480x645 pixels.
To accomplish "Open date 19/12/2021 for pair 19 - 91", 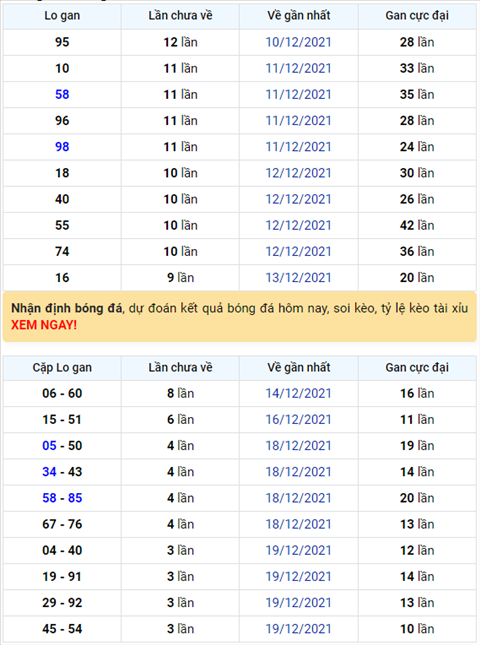I will [x=298, y=577].
